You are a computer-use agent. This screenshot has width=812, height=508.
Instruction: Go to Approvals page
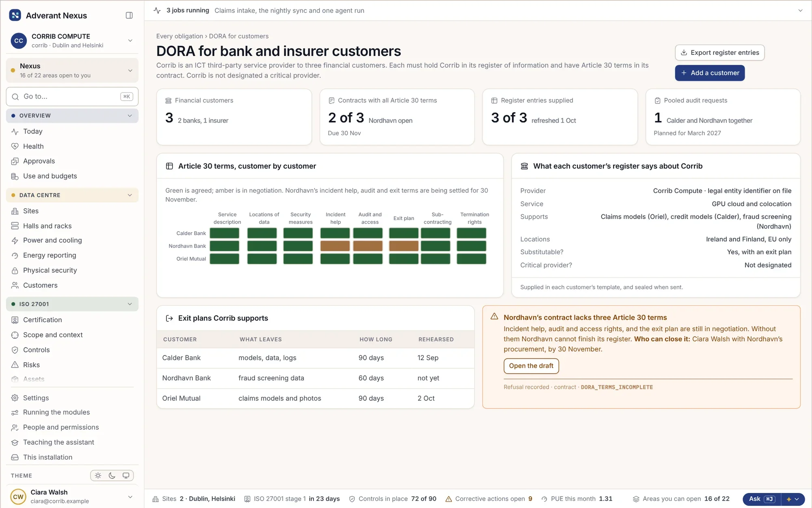pyautogui.click(x=72, y=161)
